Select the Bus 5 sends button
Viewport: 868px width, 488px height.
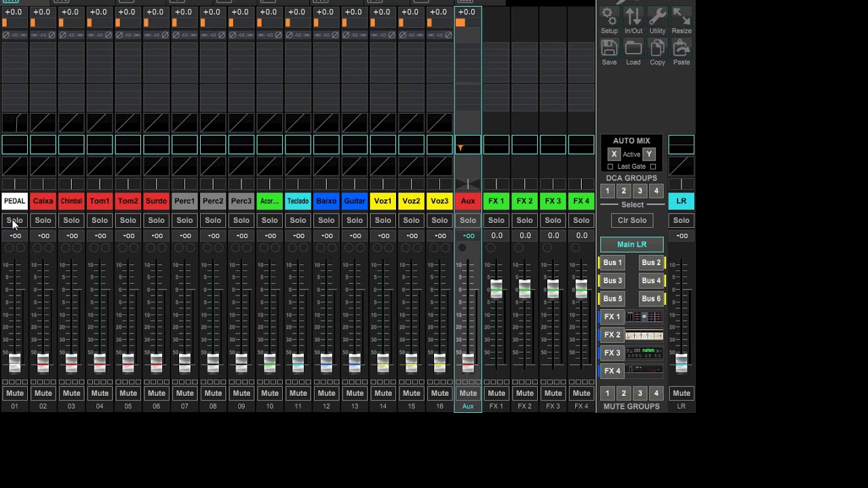[x=612, y=299]
